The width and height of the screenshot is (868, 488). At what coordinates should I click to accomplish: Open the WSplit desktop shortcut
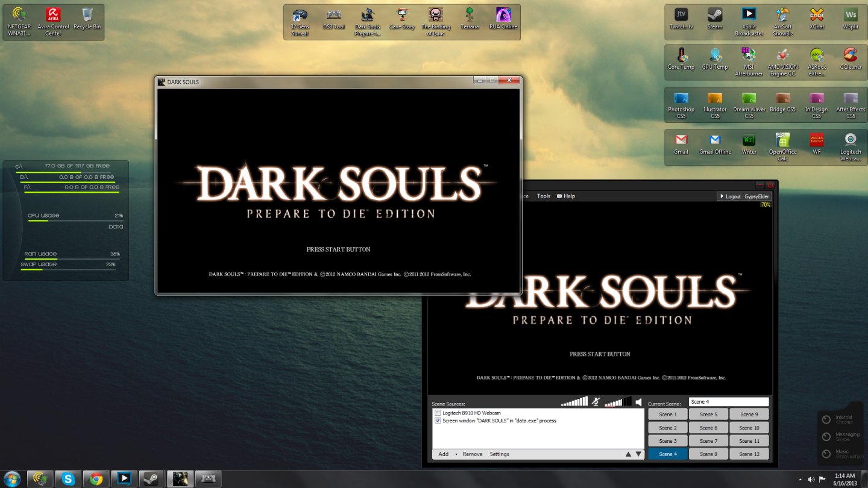[851, 19]
